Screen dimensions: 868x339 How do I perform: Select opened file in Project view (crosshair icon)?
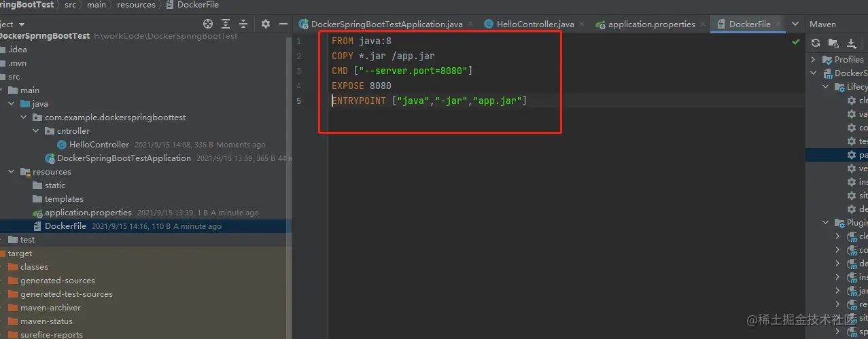[208, 24]
